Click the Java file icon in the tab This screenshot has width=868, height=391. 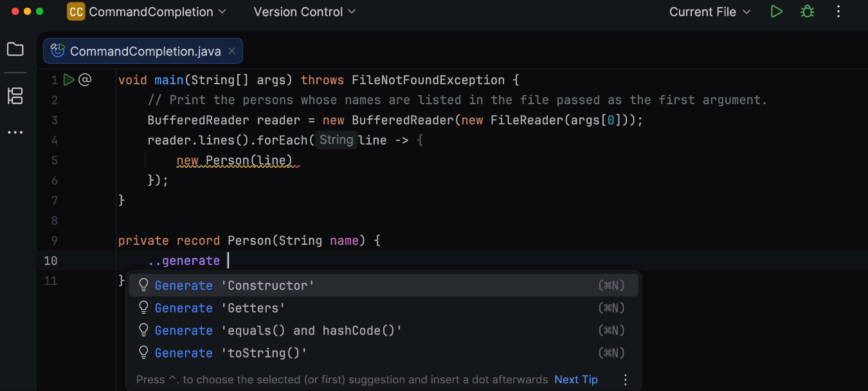(58, 51)
